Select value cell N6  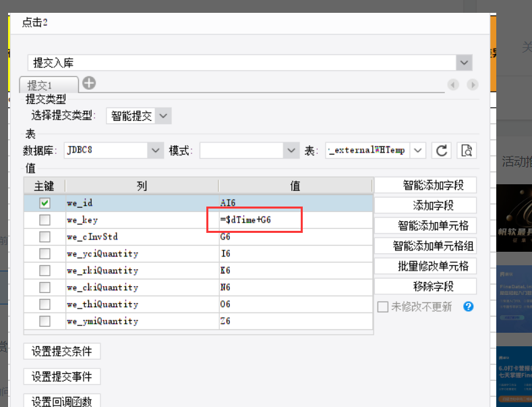point(296,288)
